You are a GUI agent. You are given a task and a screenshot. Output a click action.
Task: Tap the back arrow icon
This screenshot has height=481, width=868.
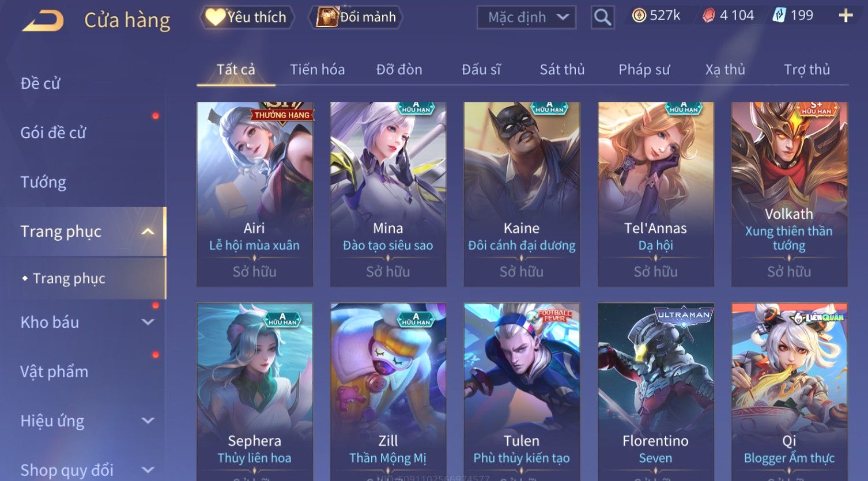click(43, 21)
